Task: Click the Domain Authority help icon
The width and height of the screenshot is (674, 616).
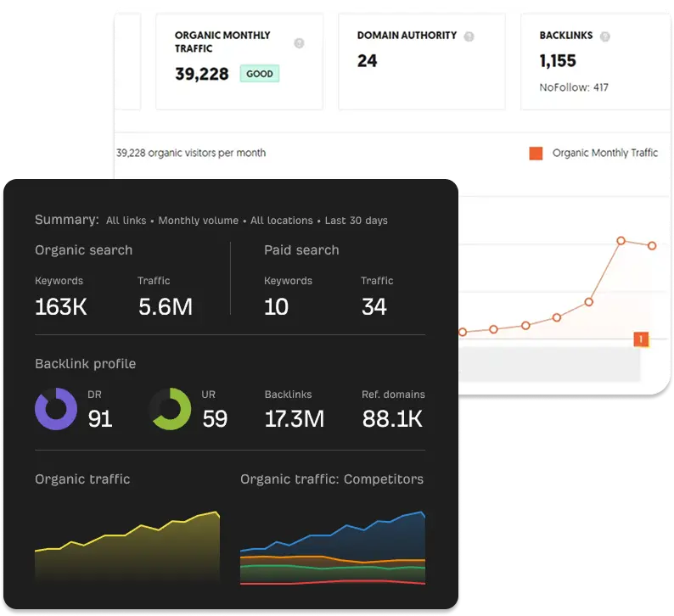Action: [469, 36]
